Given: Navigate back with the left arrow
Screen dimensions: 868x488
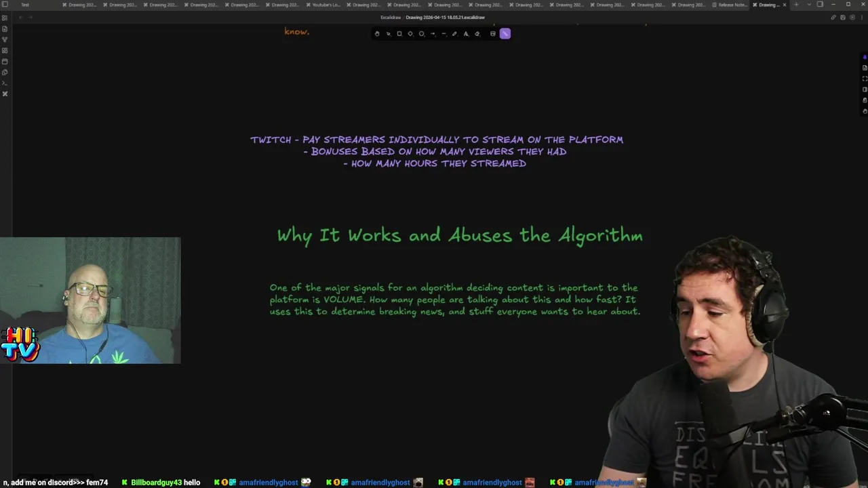Looking at the screenshot, I should (20, 17).
